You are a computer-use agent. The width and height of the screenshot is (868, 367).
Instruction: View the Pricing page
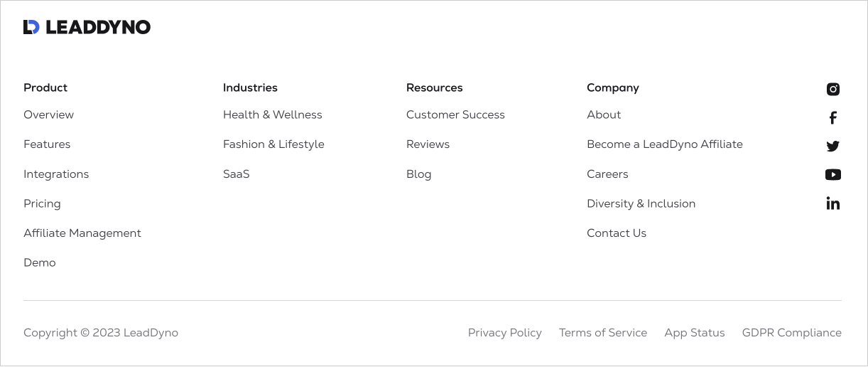tap(42, 203)
